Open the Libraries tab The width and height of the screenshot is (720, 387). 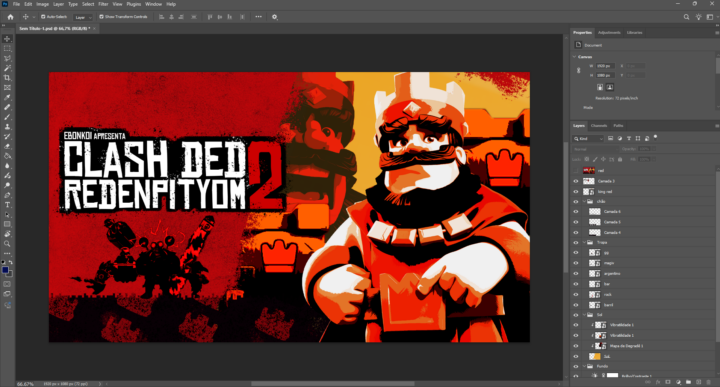(635, 33)
